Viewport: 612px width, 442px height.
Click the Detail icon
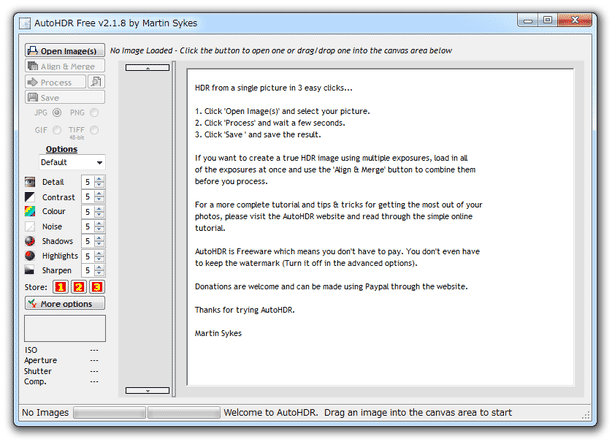pyautogui.click(x=30, y=182)
